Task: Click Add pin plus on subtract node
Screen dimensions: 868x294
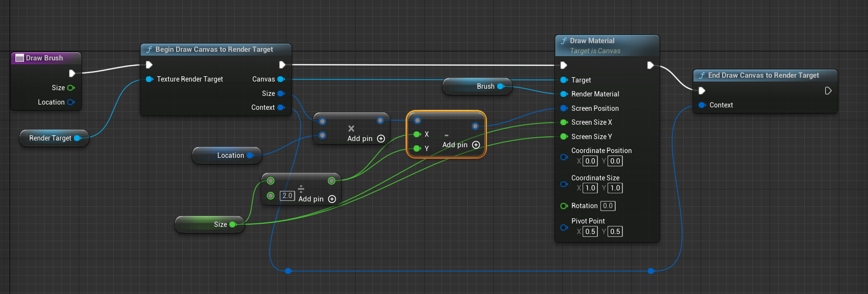Action: click(x=476, y=145)
